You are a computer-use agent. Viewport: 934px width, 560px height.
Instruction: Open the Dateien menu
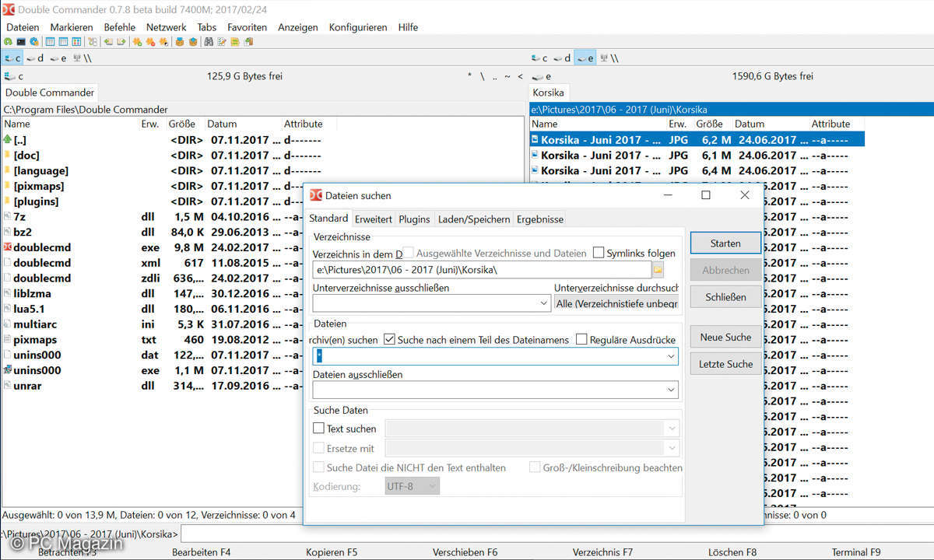point(23,27)
